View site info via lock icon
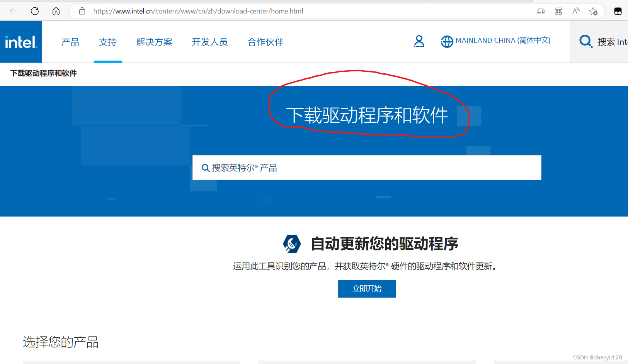This screenshot has height=364, width=628. pos(82,11)
